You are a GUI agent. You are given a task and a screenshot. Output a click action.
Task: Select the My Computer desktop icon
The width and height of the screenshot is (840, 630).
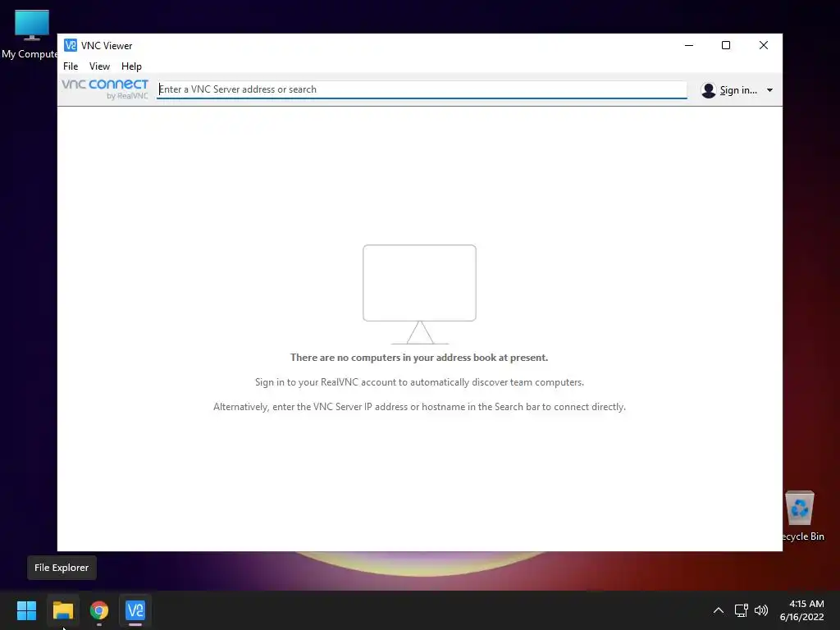tap(30, 34)
